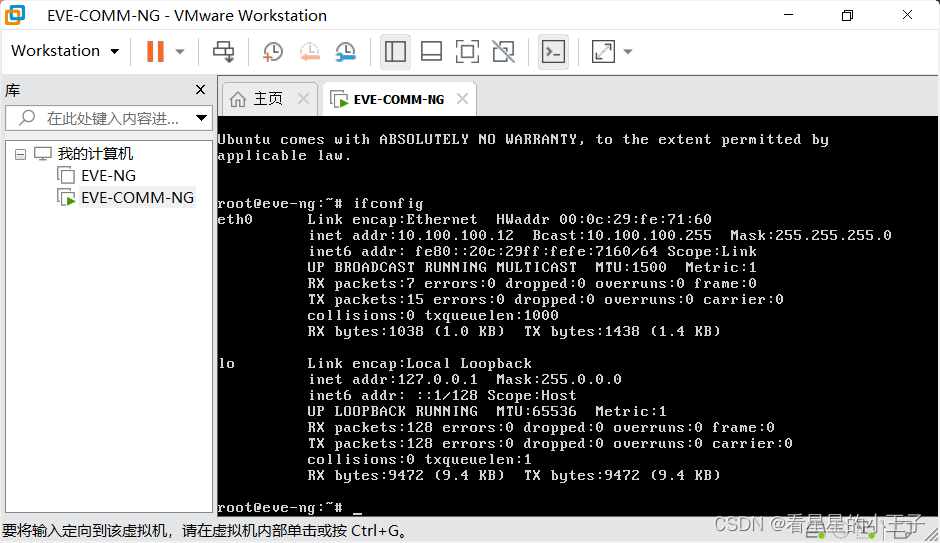Collapse the 我的计算机 tree node
Screen dimensions: 940x543
coord(20,155)
